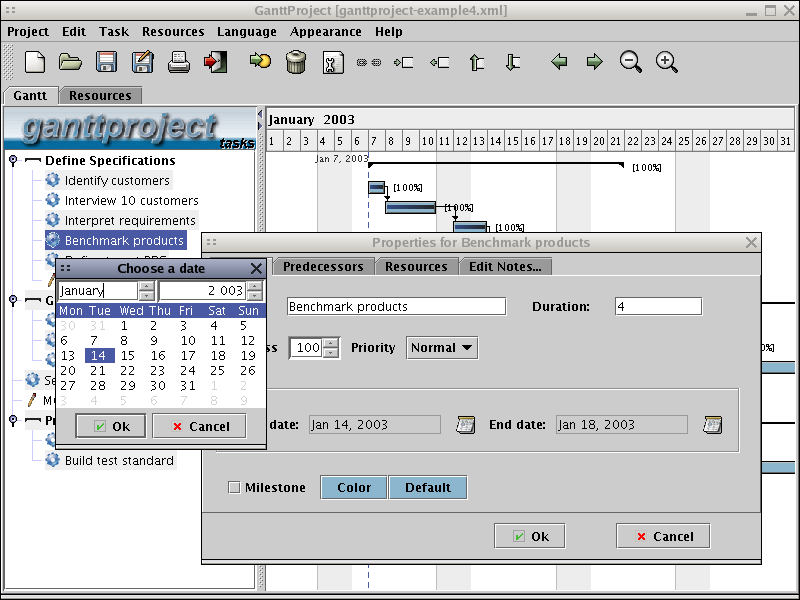Move the task up with up arrow icon
The height and width of the screenshot is (600, 800).
pyautogui.click(x=477, y=62)
